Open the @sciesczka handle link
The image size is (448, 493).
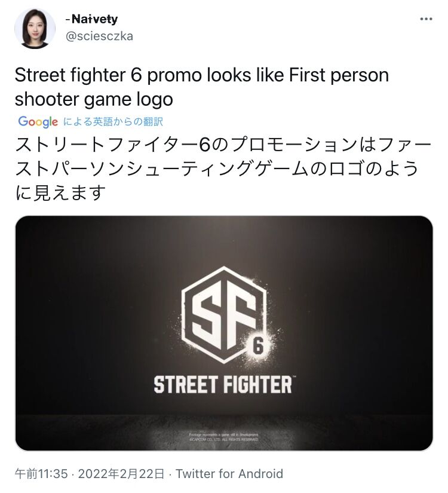99,36
